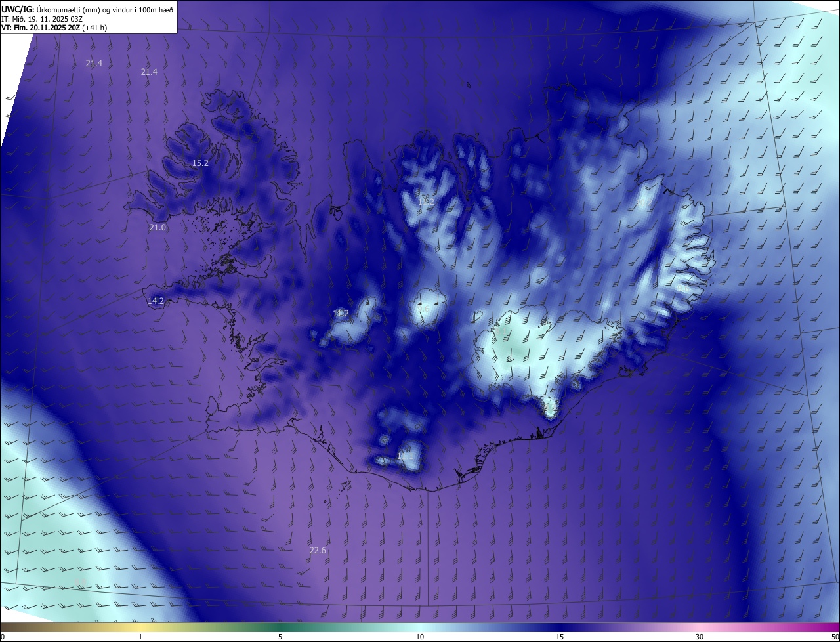840x642 pixels.
Task: Pick the dark navy colorbar segment above 15
Action: 560,627
